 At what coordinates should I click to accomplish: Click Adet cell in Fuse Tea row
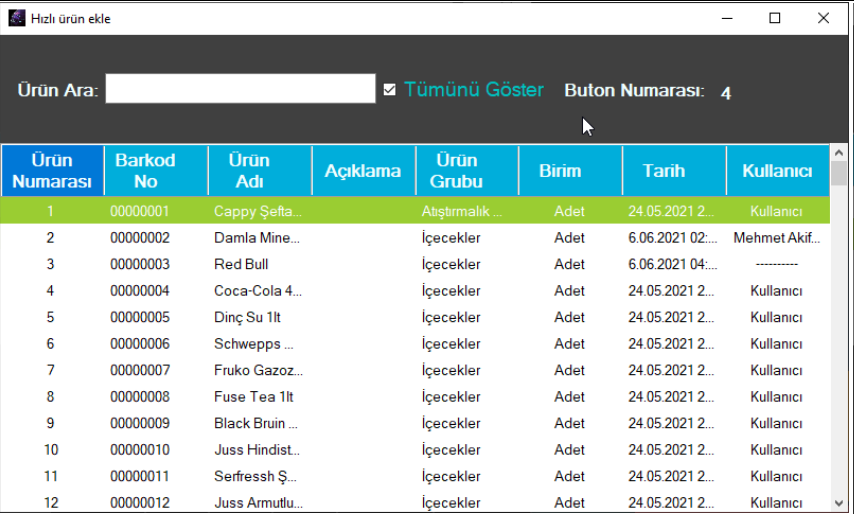(x=570, y=397)
